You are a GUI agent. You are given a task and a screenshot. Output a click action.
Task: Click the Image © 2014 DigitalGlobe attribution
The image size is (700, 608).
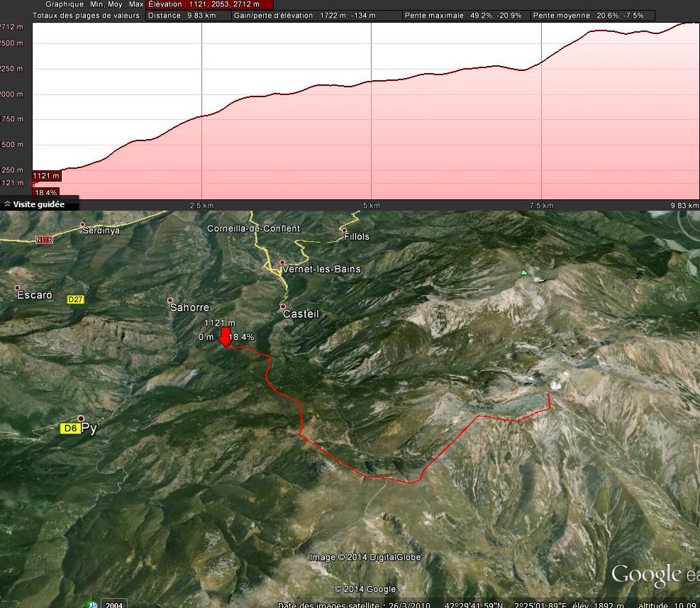tap(365, 557)
